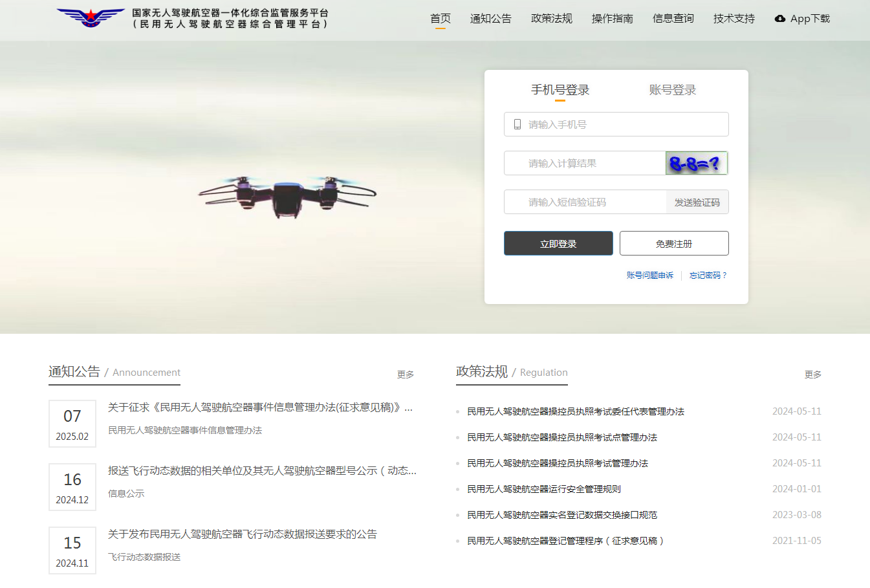The width and height of the screenshot is (870, 588).
Task: Open regulation 民用无人驾驶航空器运行安全管理规则
Action: click(544, 489)
